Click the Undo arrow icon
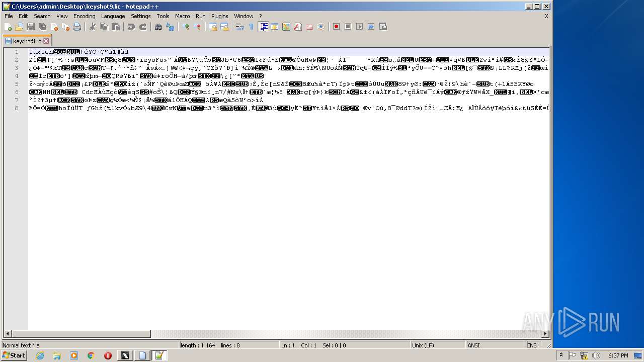Screen dimensions: 644x362 click(131, 27)
